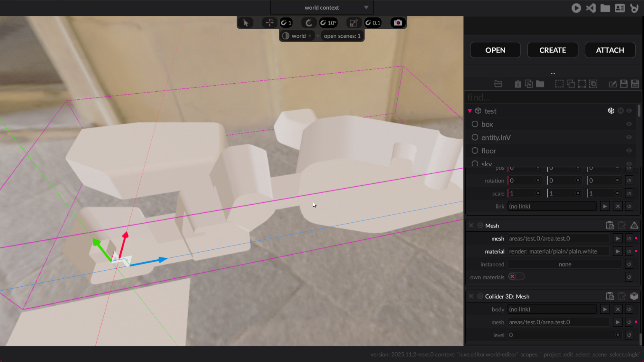Activate the scale tool

tap(353, 23)
